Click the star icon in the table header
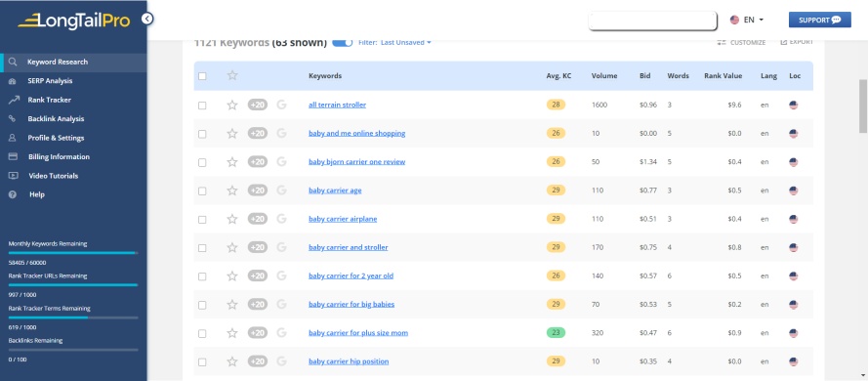This screenshot has height=381, width=868. [232, 75]
